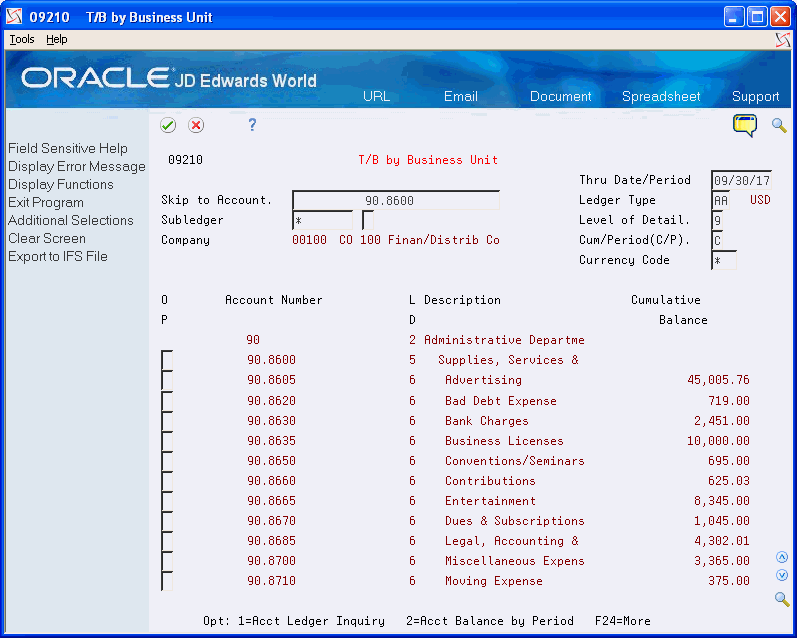The width and height of the screenshot is (797, 638).
Task: Click the page down arrow icon
Action: [x=782, y=575]
